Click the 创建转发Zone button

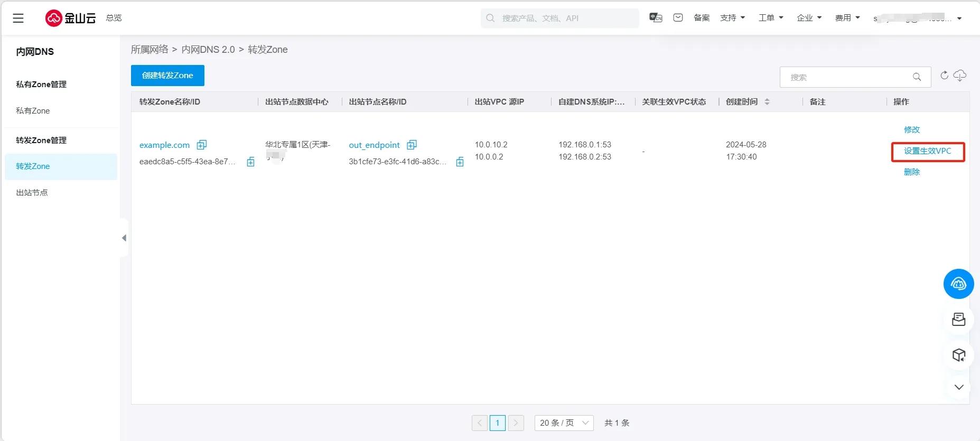pyautogui.click(x=167, y=76)
